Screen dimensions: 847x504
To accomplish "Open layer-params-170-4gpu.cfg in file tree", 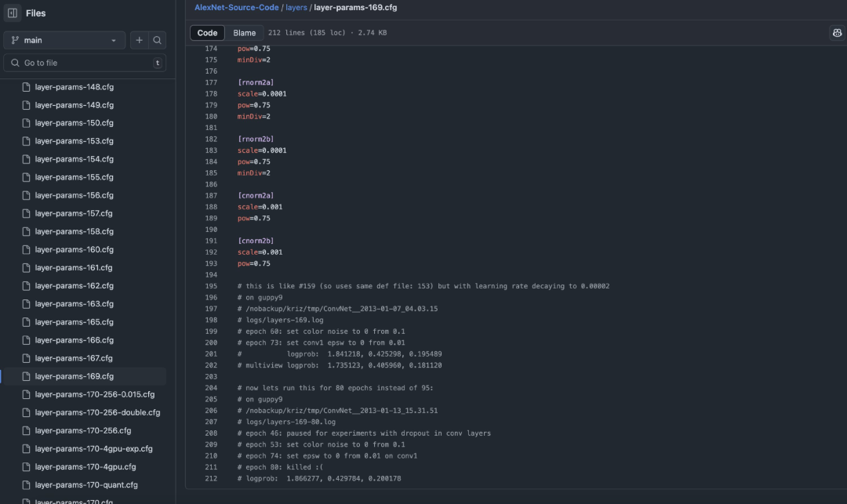I will pos(84,466).
